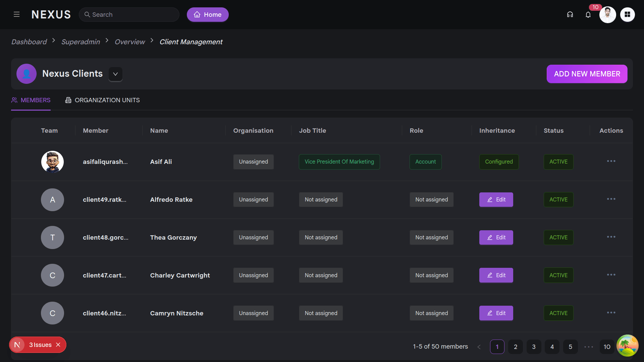Open actions menu for Alfredo Ratke
This screenshot has width=644, height=362.
pos(611,199)
